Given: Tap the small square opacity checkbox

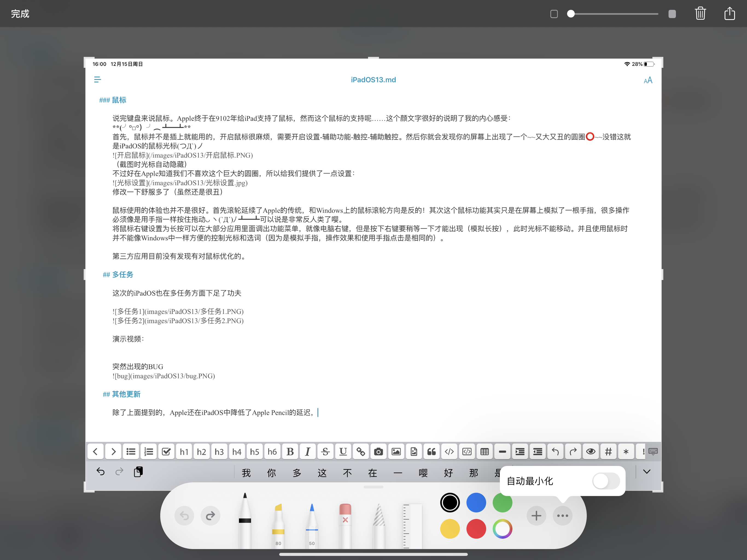Looking at the screenshot, I should [554, 14].
